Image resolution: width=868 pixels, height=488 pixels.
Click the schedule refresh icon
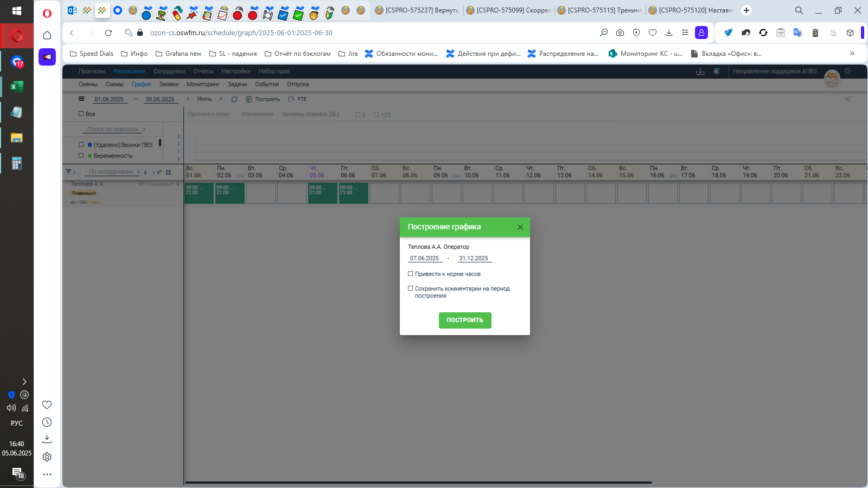[234, 99]
